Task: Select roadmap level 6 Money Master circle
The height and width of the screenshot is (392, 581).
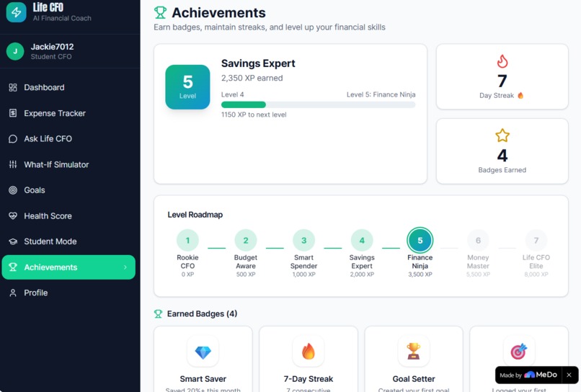Action: tap(478, 241)
